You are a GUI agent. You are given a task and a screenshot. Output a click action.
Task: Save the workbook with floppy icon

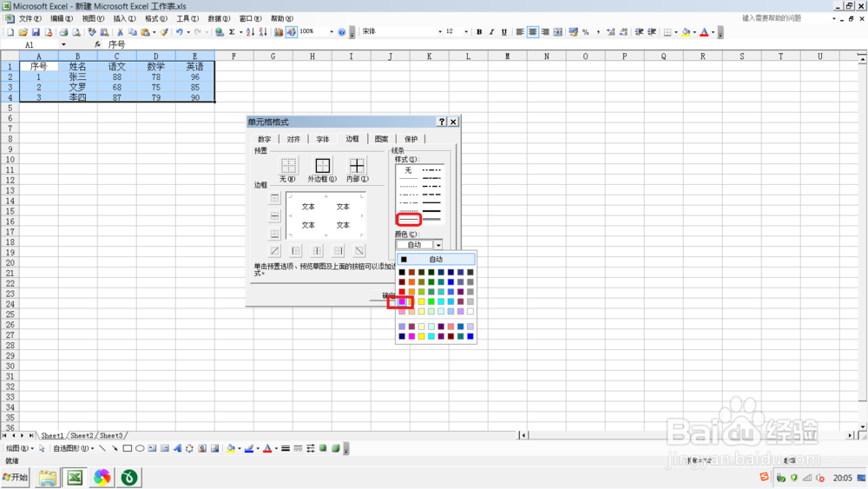point(36,32)
